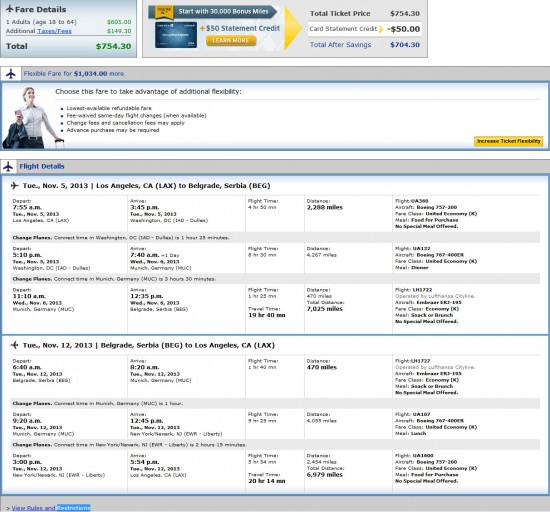Click the total fare amount $754.30 in Fare Details
This screenshot has width=550, height=512.
pos(113,46)
